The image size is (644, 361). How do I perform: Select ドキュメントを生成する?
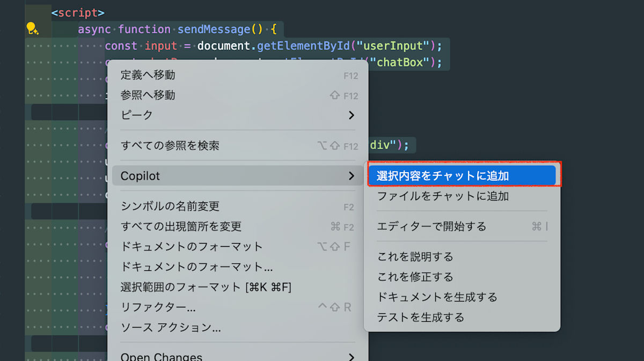pos(462,297)
